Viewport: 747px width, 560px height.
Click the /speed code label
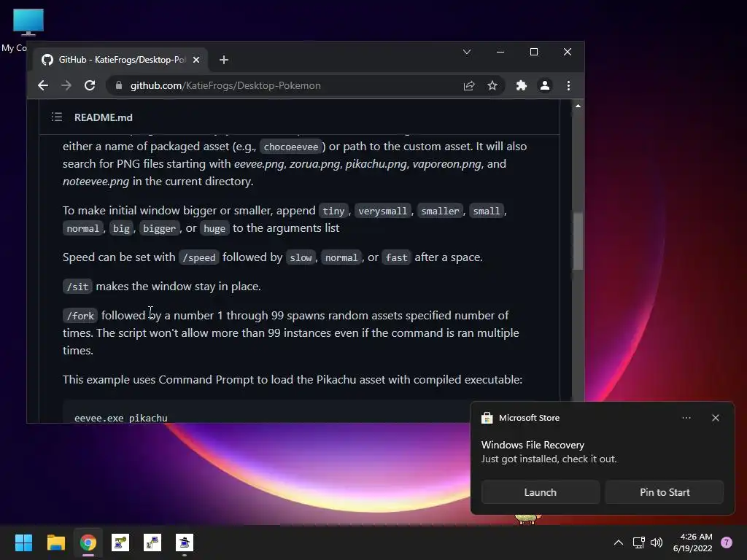(x=199, y=257)
